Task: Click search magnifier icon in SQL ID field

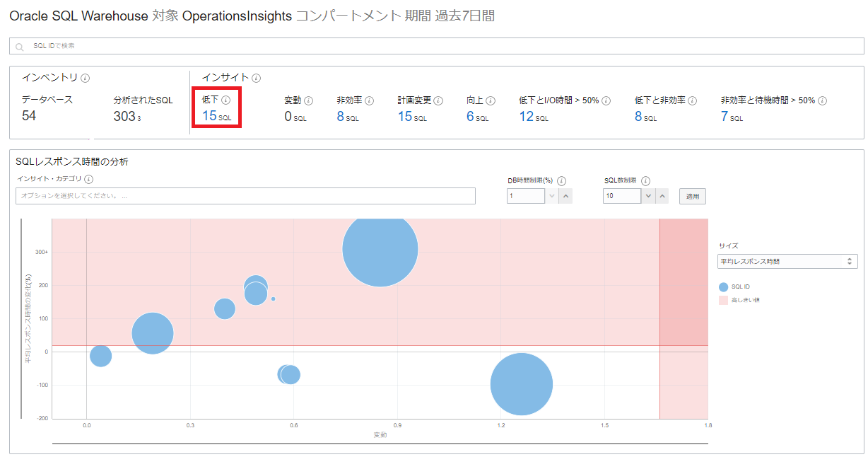Action: click(x=20, y=47)
